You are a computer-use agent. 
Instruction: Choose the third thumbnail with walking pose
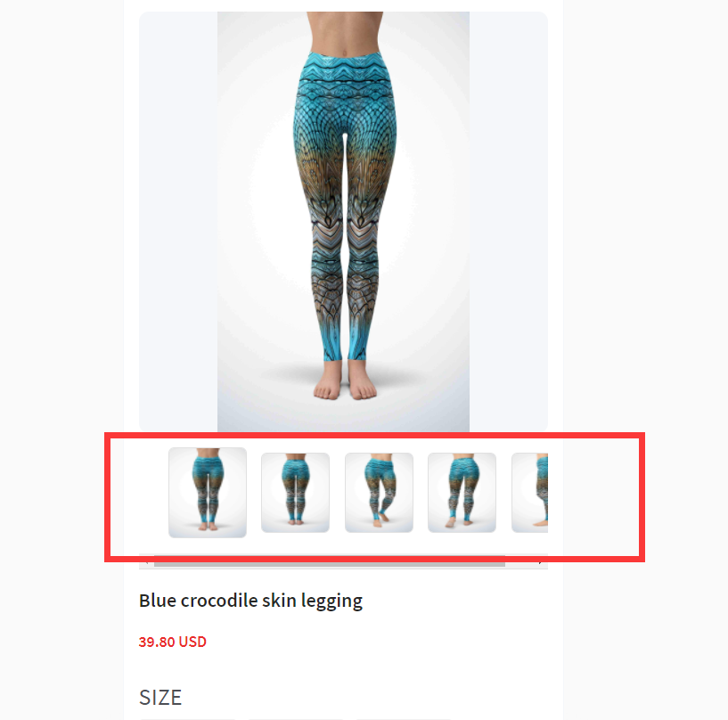(379, 493)
